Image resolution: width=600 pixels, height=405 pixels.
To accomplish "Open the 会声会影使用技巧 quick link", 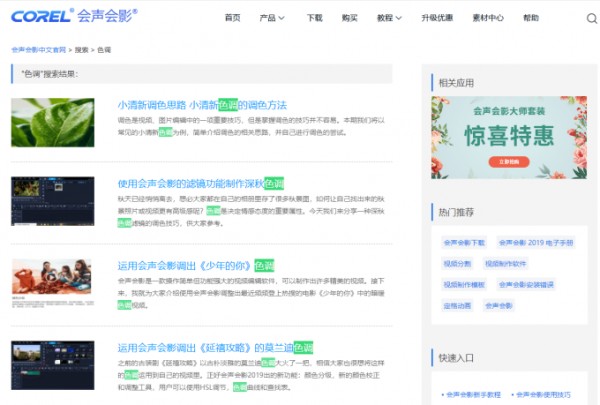I will (541, 395).
